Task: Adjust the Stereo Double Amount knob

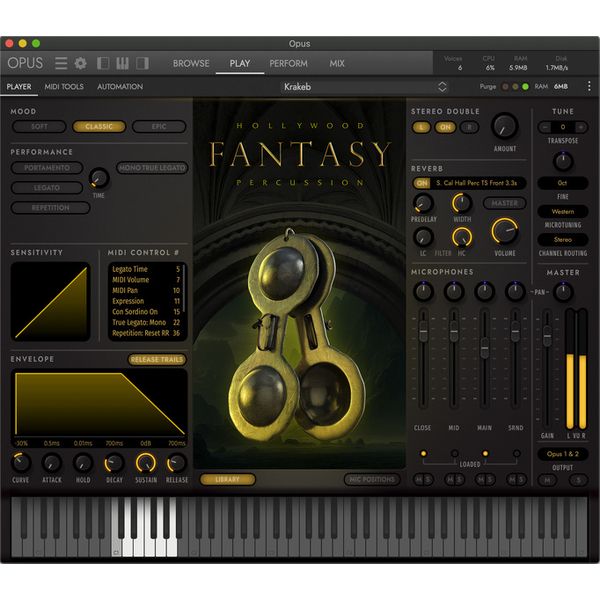Action: 505,126
